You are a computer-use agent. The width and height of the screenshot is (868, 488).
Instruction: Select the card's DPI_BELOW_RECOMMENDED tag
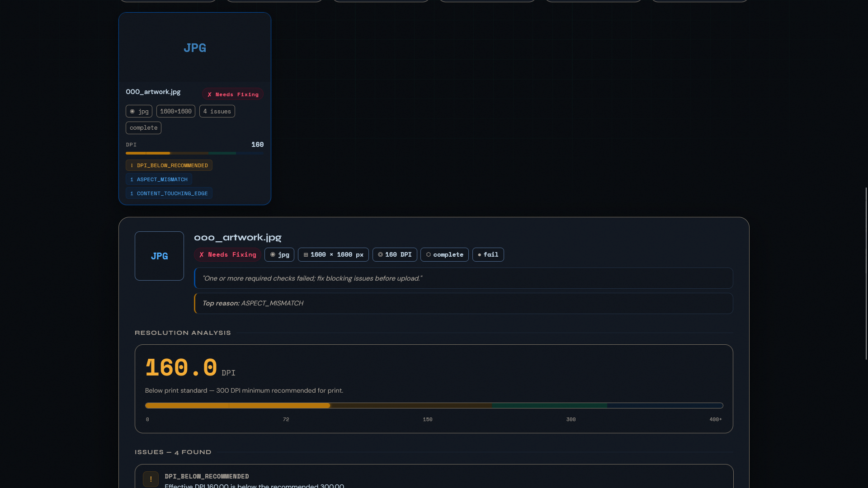coord(169,165)
